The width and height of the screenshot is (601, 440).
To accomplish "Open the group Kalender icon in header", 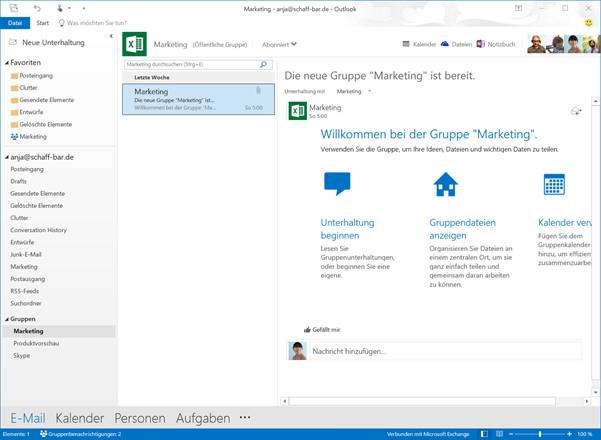I will 405,44.
